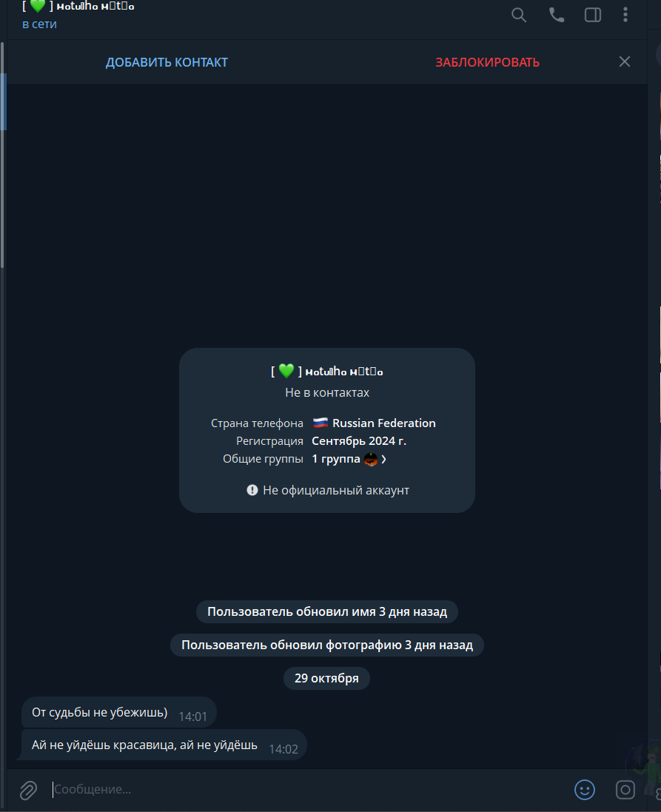The width and height of the screenshot is (661, 812).
Task: Click the green heart icon in profile card name
Action: pos(286,371)
